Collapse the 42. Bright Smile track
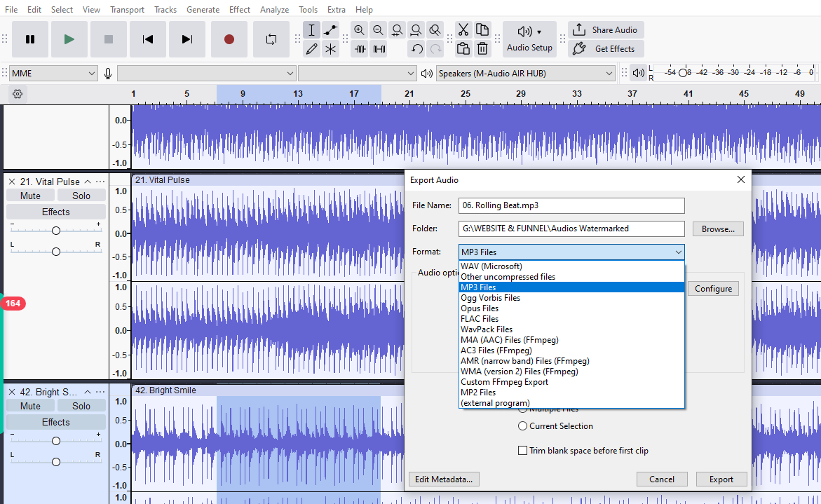Screen dimensions: 821x504 click(x=88, y=392)
